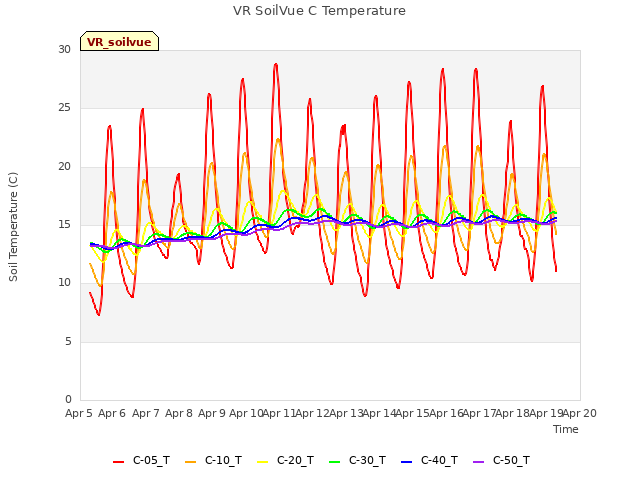Image resolution: width=640 pixels, height=480 pixels.
Task: Toggle the C-40_T blue legend swatch
Action: (407, 462)
